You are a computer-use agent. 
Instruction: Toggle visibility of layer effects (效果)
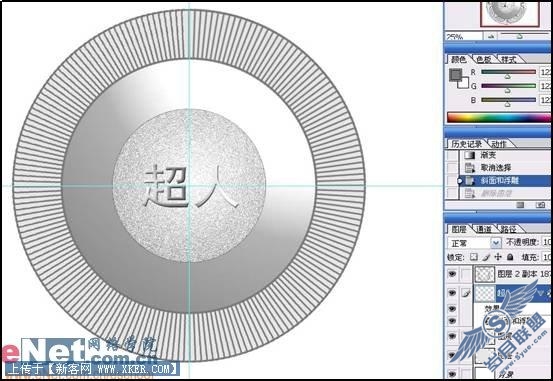point(452,309)
